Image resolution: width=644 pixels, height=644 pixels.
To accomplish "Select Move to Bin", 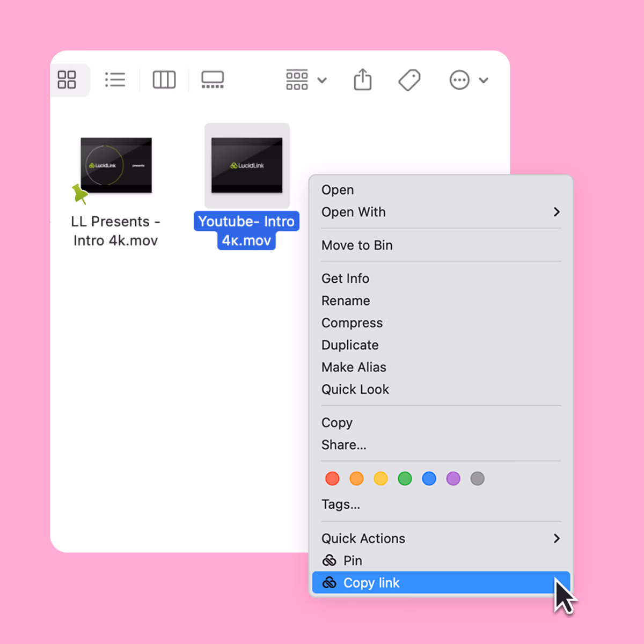I will (x=357, y=245).
